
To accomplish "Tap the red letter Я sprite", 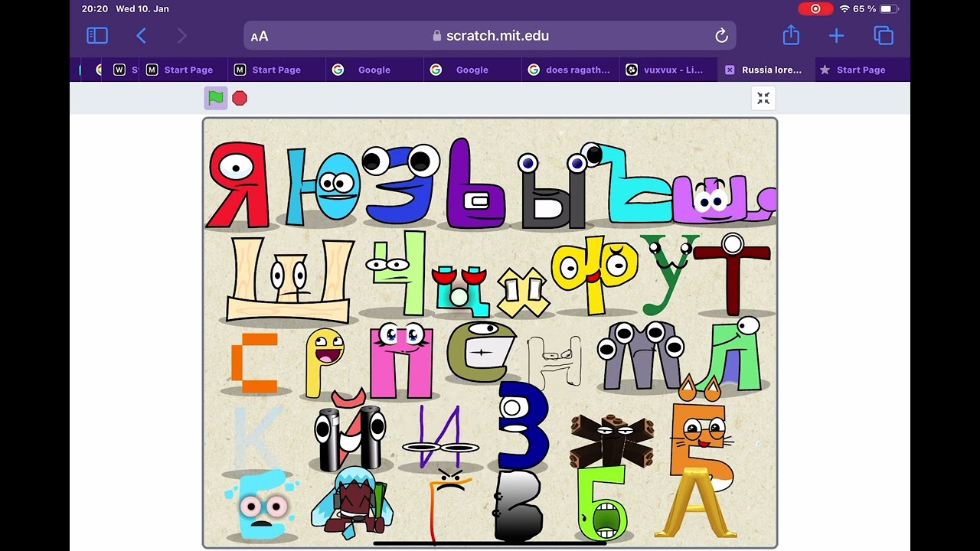I will click(238, 184).
